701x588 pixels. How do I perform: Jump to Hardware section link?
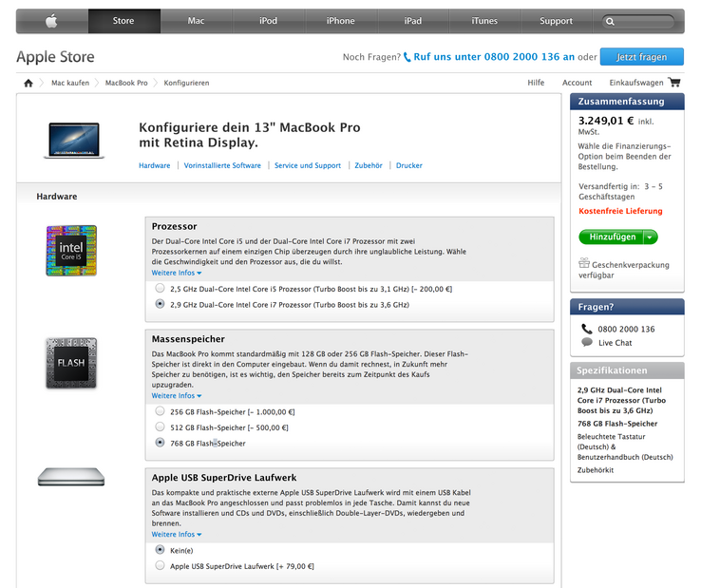[154, 165]
